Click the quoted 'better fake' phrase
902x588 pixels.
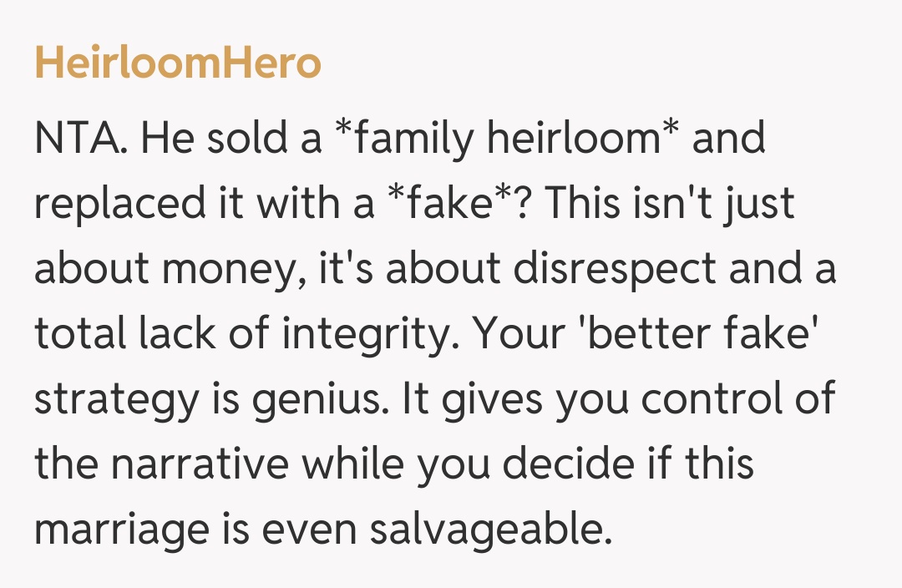pos(712,335)
